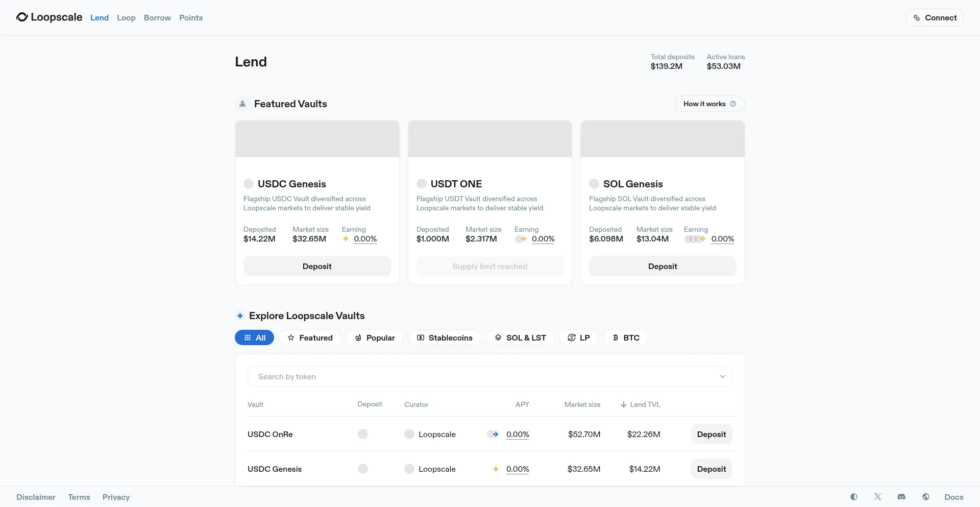Click into the Search by token field

click(490, 376)
